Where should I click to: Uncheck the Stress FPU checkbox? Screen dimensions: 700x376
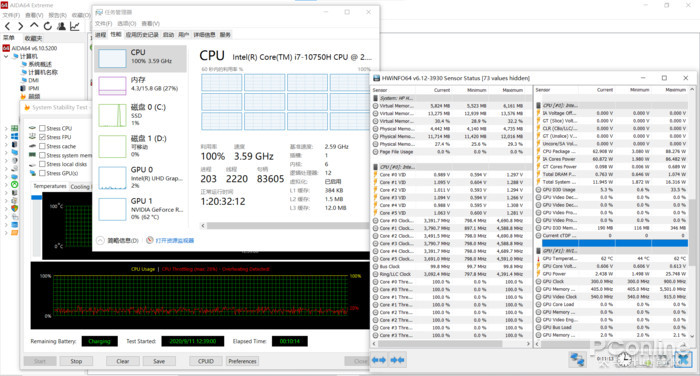coord(42,137)
